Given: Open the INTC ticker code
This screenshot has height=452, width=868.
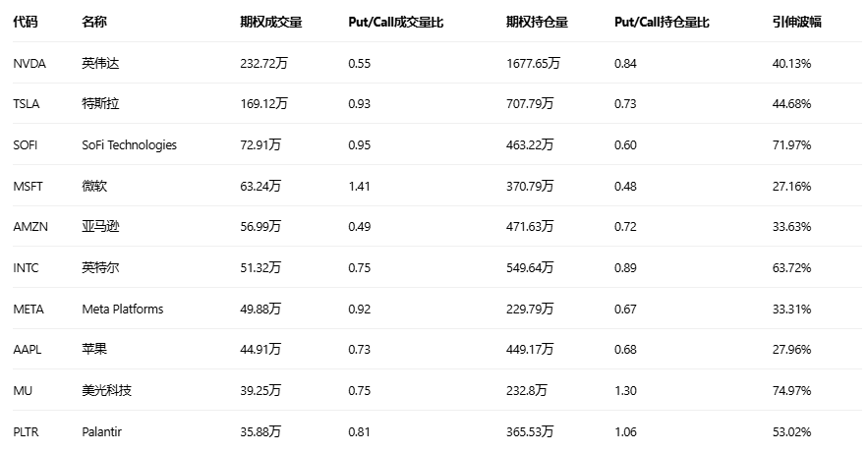Looking at the screenshot, I should tap(27, 267).
